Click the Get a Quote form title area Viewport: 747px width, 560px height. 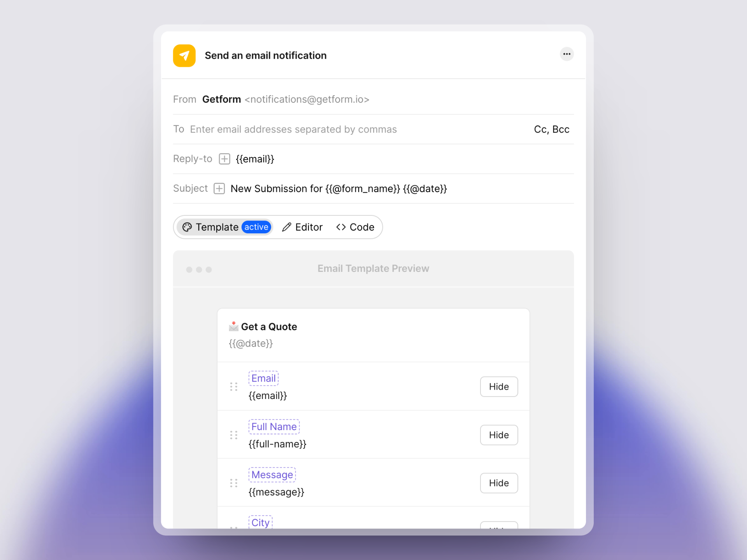click(268, 326)
